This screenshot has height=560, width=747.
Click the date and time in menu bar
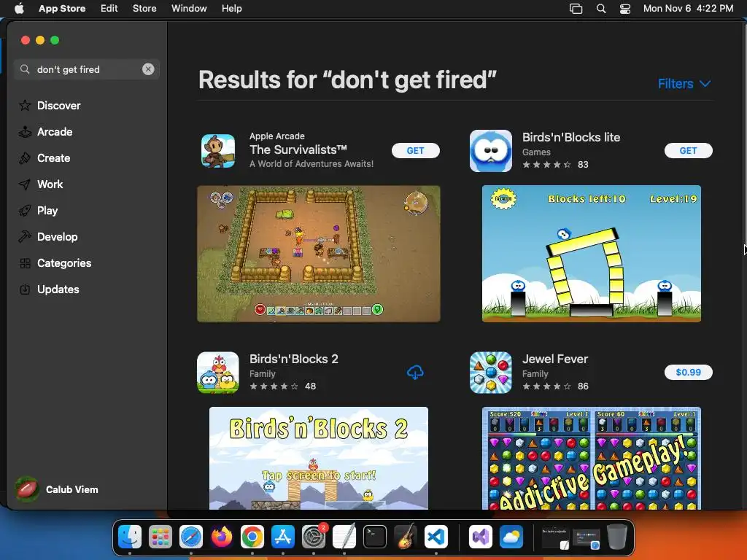[x=688, y=8]
